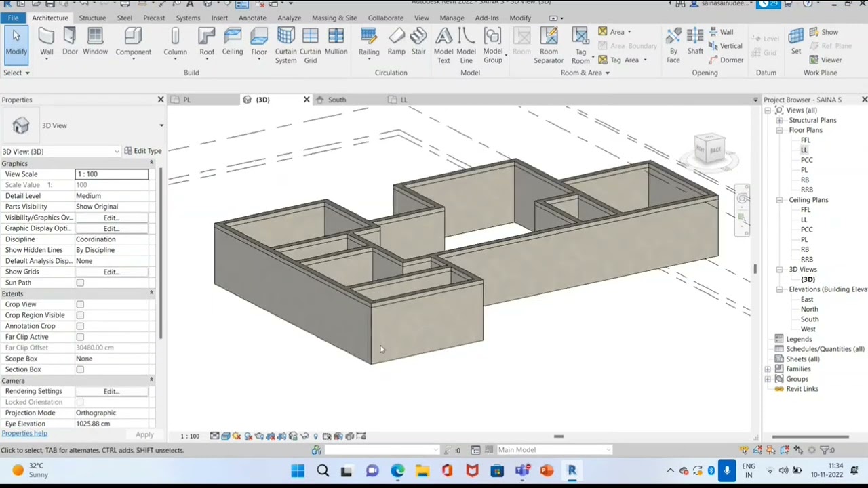868x488 pixels.
Task: Choose the Stair tool
Action: 418,41
